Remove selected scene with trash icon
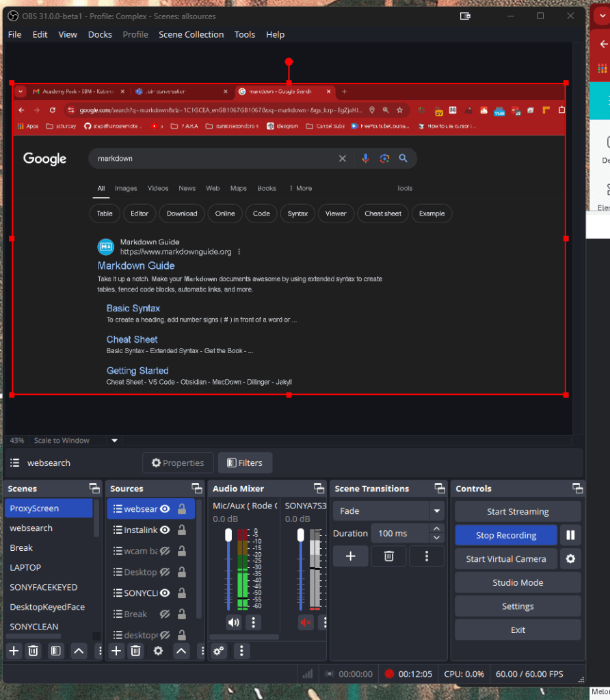The width and height of the screenshot is (610, 700). (x=33, y=651)
